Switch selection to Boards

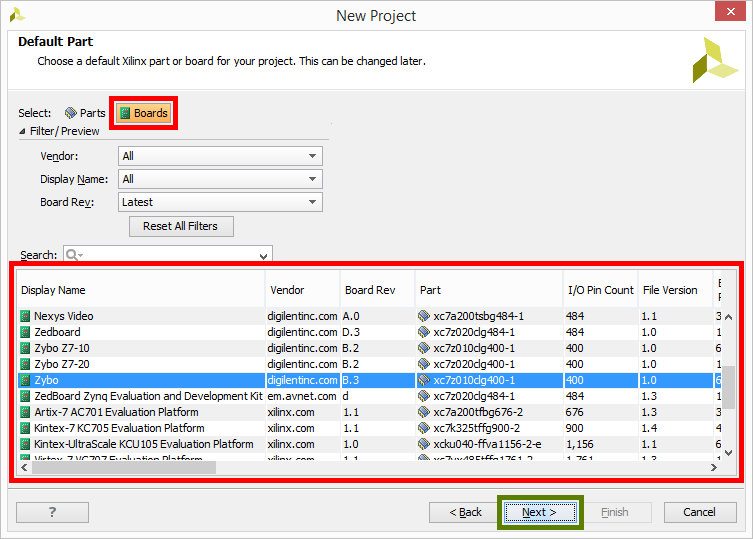click(x=144, y=113)
